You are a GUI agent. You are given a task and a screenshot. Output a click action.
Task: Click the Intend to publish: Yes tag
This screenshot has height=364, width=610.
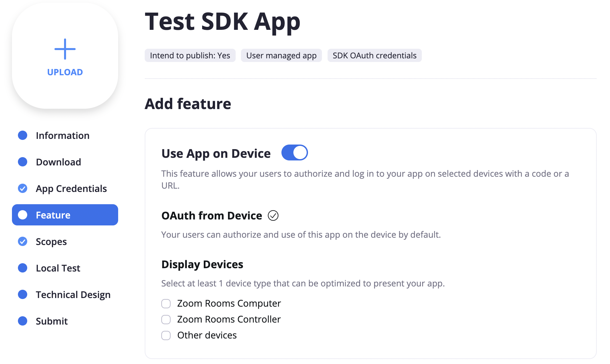pos(190,55)
